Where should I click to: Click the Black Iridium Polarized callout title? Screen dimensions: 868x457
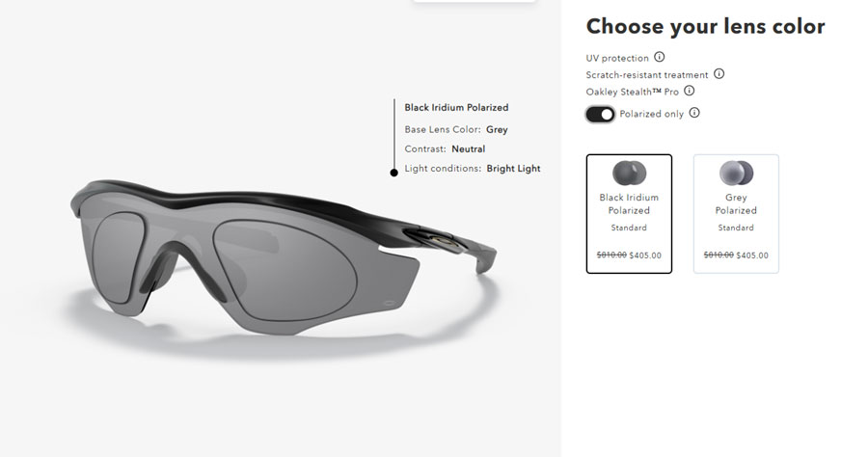pos(456,107)
